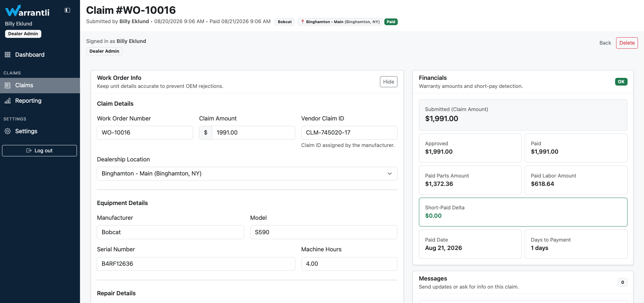The image size is (644, 303).
Task: Click the Log out arrow icon
Action: [x=29, y=151]
